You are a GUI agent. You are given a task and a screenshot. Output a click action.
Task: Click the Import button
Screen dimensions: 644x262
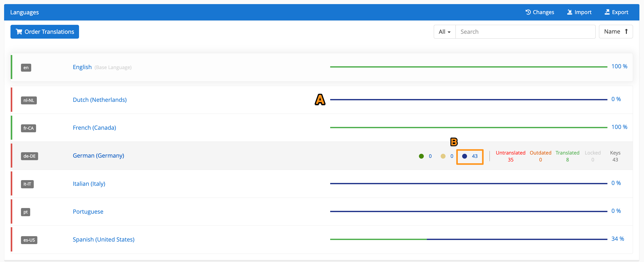coord(579,12)
